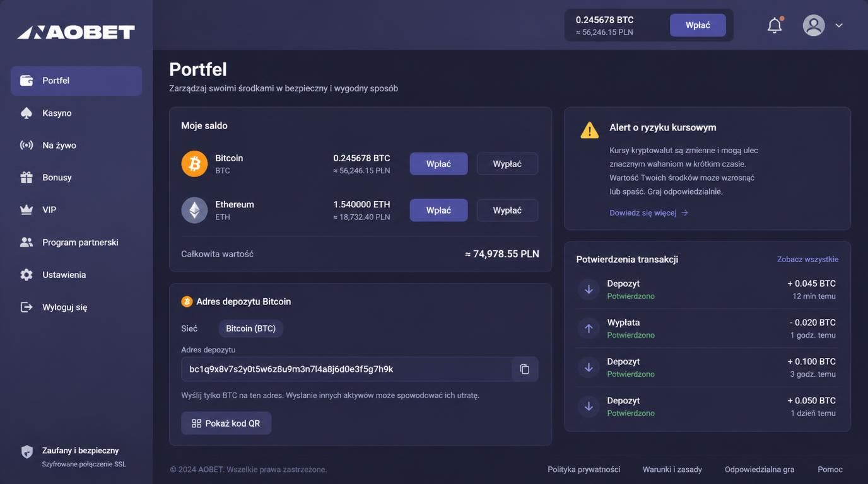The height and width of the screenshot is (484, 868).
Task: Click the 0.050 BTC deposit arrow icon
Action: [589, 406]
